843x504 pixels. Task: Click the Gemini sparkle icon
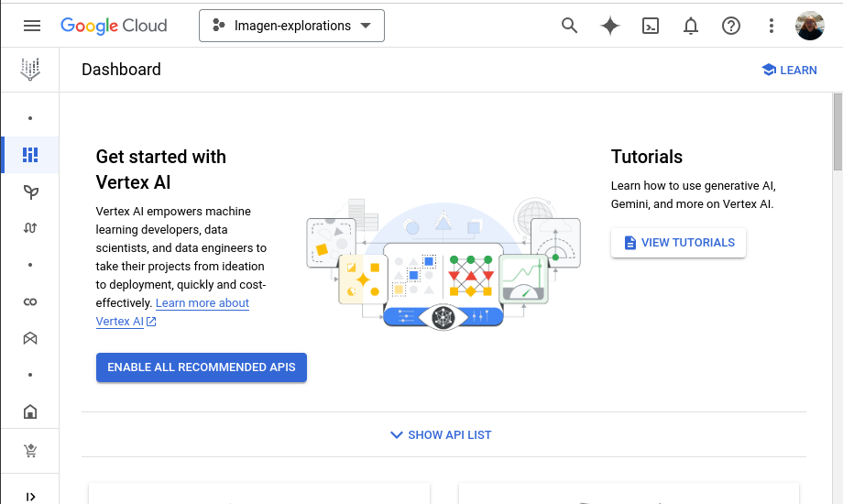click(610, 26)
